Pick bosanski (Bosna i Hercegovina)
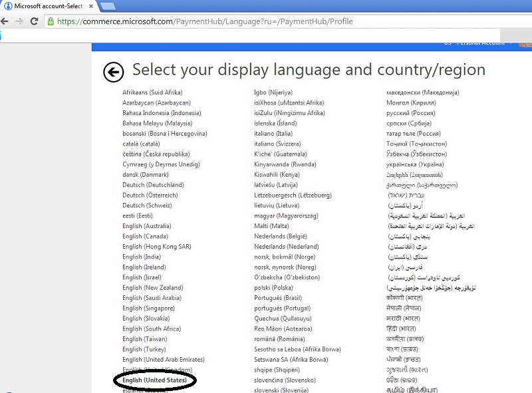 click(164, 134)
